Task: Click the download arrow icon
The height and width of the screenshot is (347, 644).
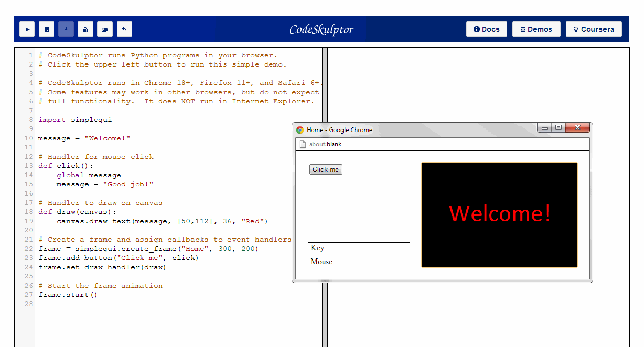Action: pos(66,29)
